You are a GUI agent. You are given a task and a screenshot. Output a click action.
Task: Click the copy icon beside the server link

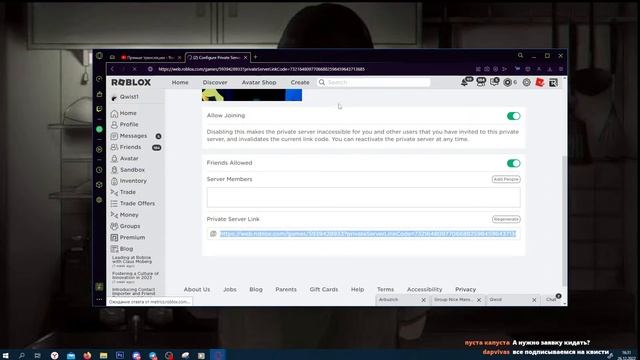213,234
